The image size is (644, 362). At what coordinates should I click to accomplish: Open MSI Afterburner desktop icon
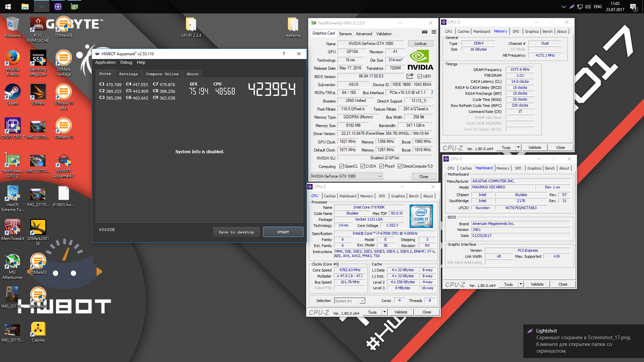coord(12,266)
